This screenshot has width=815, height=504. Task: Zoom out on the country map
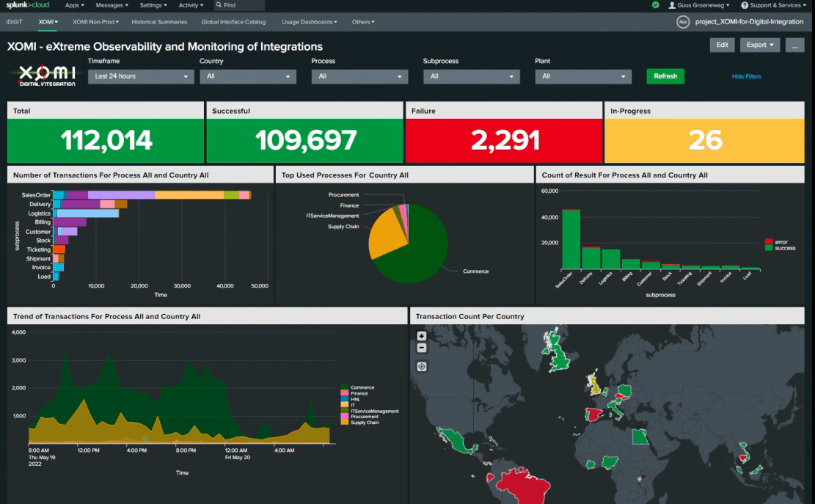[422, 348]
